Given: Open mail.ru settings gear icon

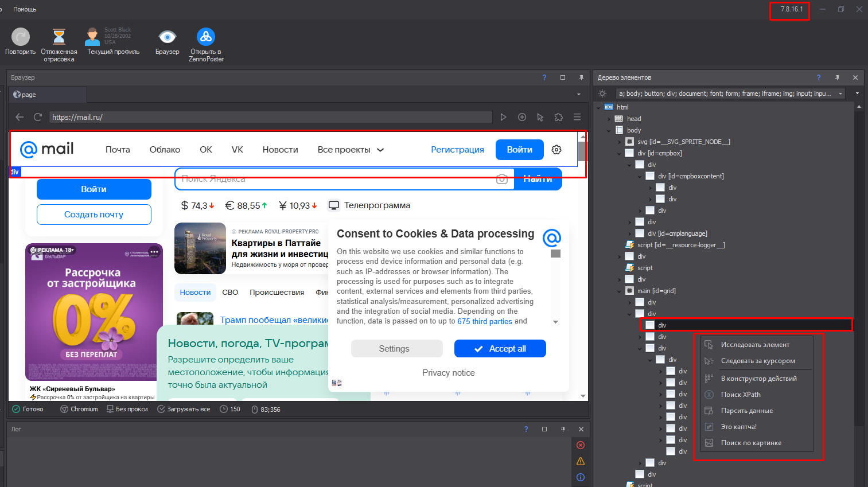Looking at the screenshot, I should (556, 150).
